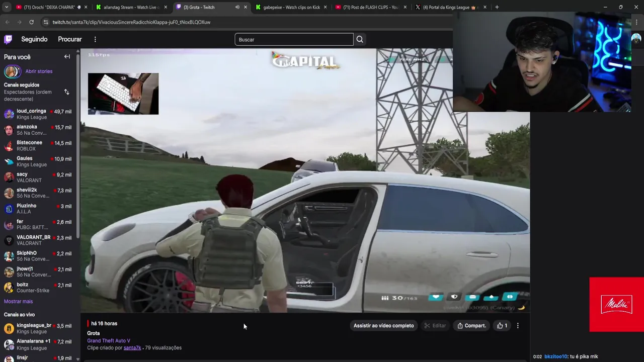Open Bisteconee channel avatar
644x362 pixels.
[x=9, y=146]
